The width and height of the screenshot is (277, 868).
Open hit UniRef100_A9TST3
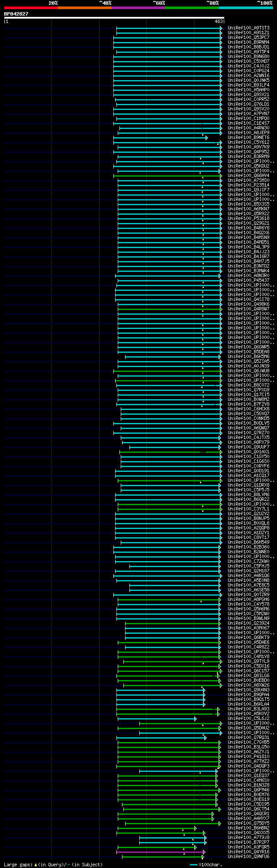248,28
